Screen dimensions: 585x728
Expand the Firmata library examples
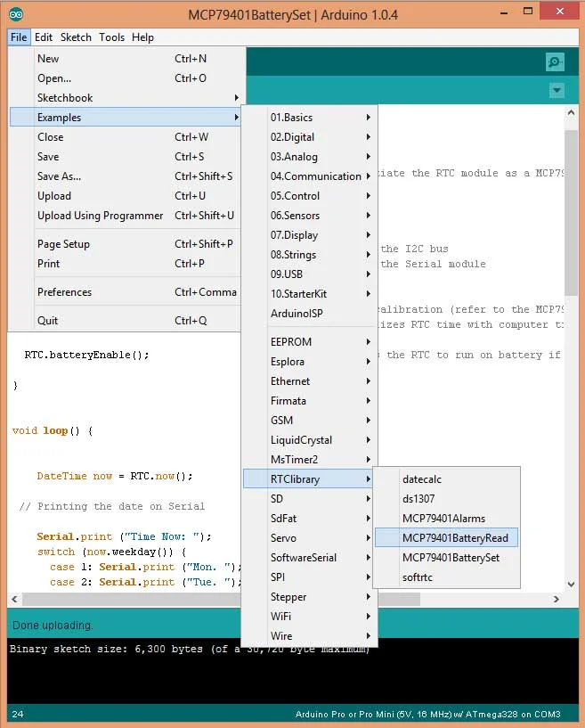310,401
